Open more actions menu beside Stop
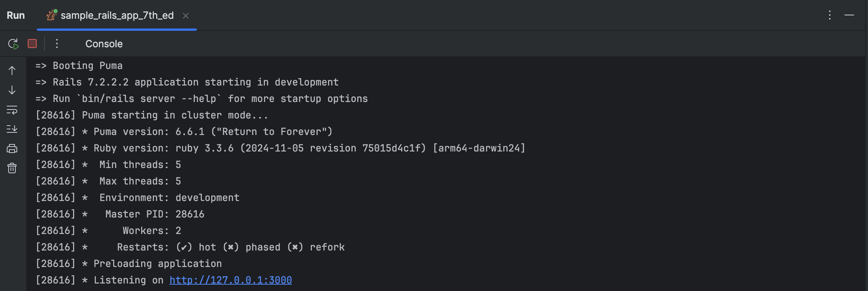The height and width of the screenshot is (291, 868). pos(57,44)
